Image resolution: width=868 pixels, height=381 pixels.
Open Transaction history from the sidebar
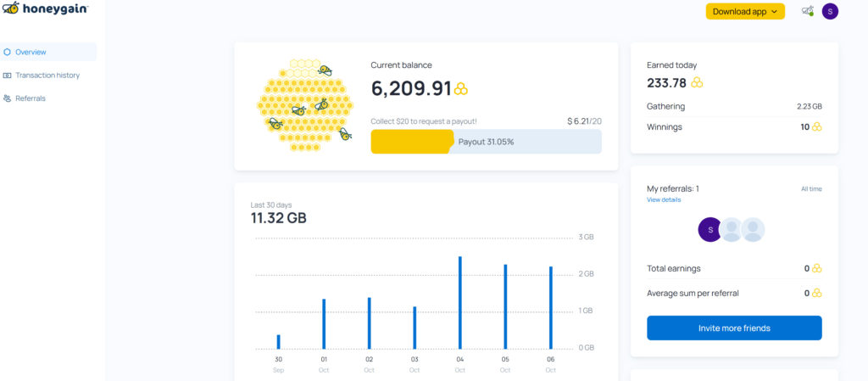(47, 76)
